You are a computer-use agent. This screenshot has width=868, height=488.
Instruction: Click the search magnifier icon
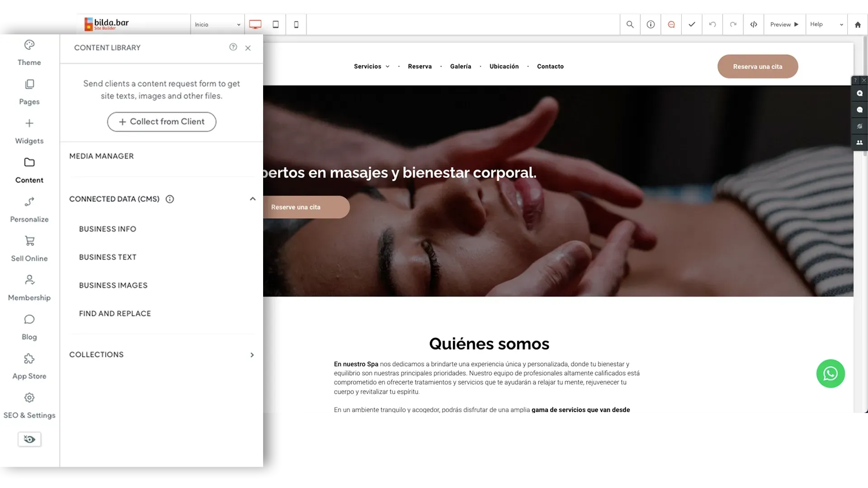[x=630, y=24]
